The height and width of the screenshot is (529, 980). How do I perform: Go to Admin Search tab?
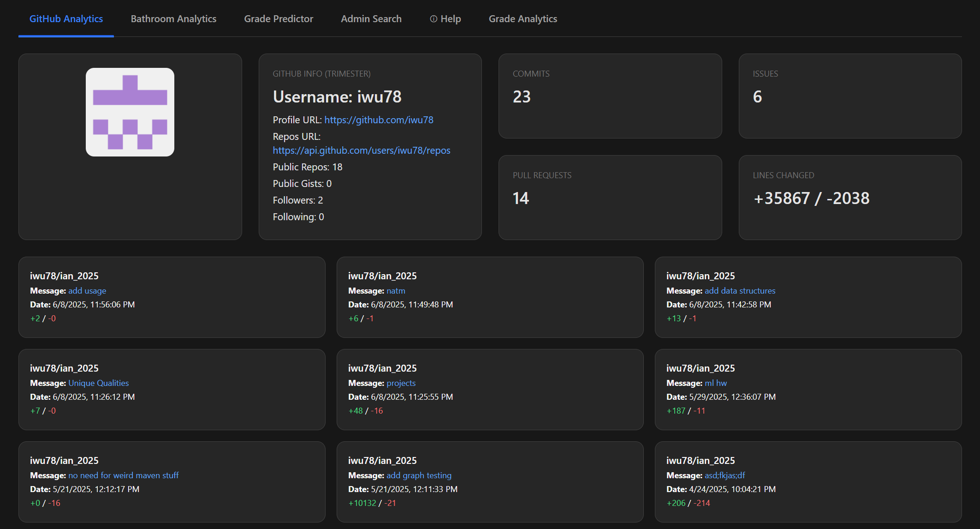[371, 19]
